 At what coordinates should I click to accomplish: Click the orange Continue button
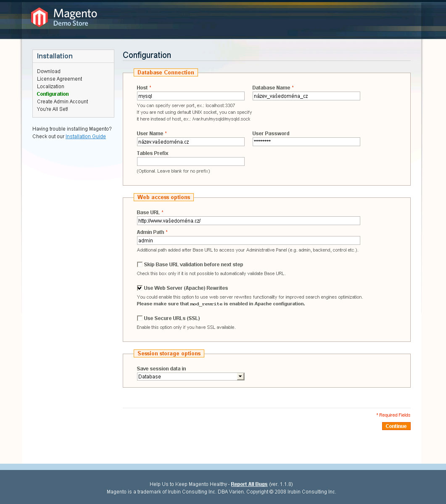396,426
